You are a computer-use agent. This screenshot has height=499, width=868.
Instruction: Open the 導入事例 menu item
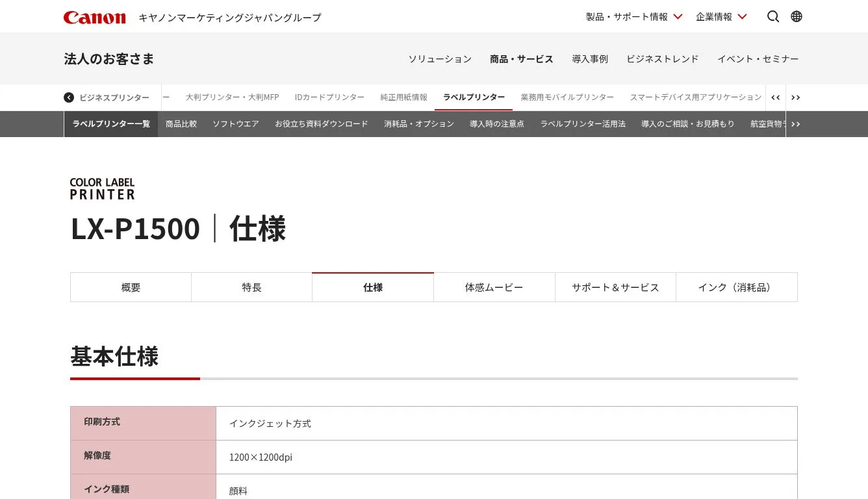pyautogui.click(x=590, y=59)
